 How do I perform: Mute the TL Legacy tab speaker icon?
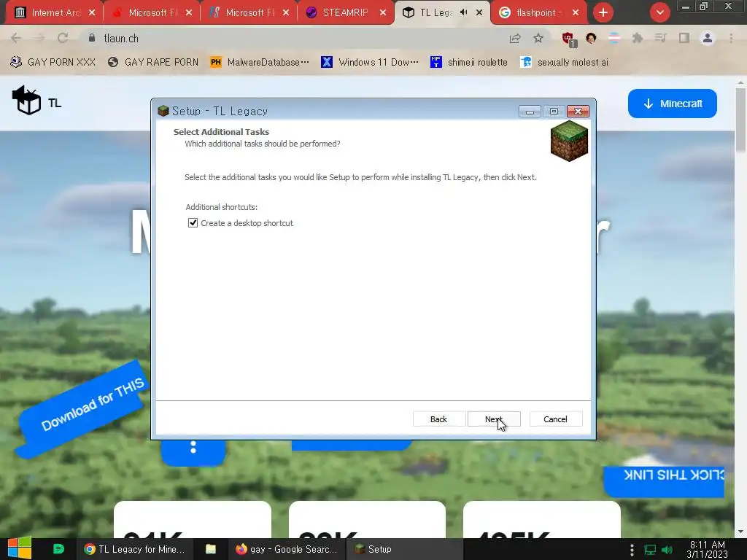463,12
